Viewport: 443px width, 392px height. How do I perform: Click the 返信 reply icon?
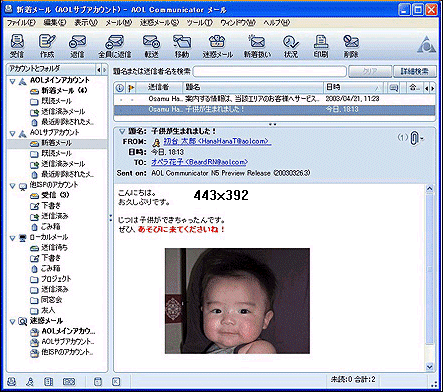tap(77, 45)
